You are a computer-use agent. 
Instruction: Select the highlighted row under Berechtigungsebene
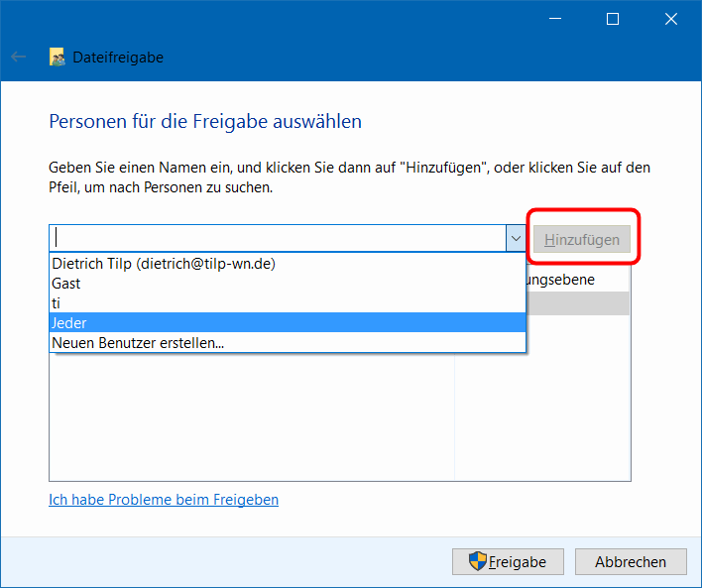coord(577,303)
